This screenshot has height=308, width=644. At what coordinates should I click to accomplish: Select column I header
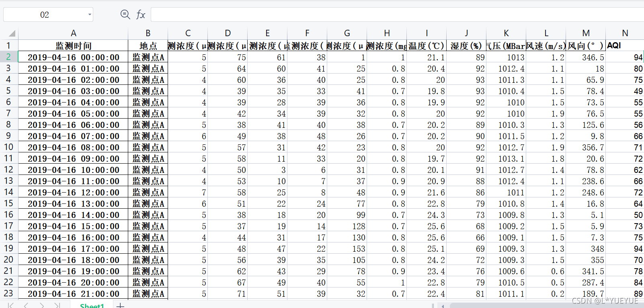coord(427,33)
